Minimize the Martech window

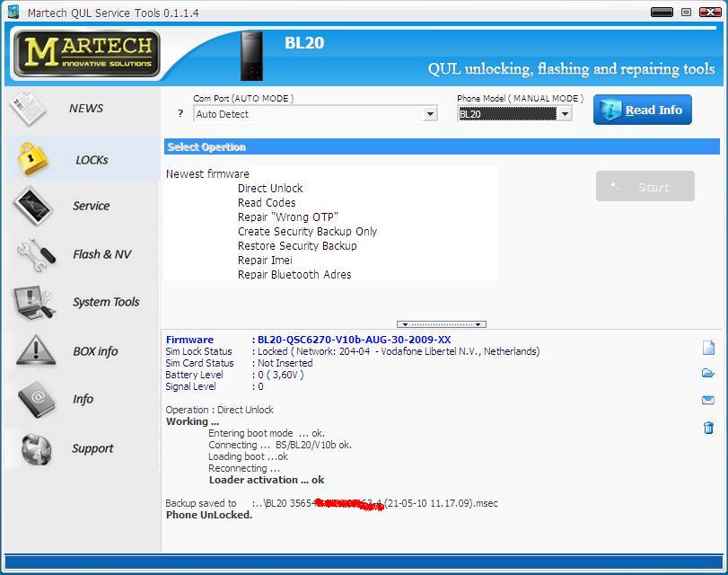point(662,12)
